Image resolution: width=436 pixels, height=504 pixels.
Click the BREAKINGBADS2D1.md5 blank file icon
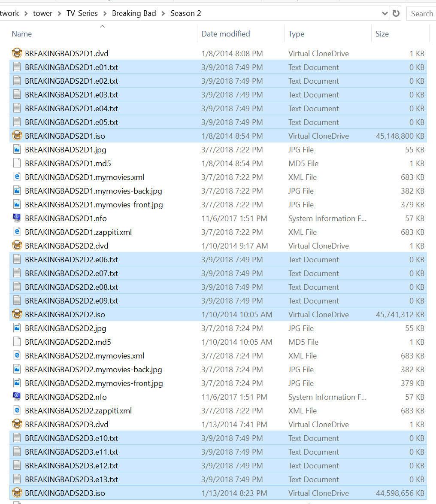tap(17, 163)
